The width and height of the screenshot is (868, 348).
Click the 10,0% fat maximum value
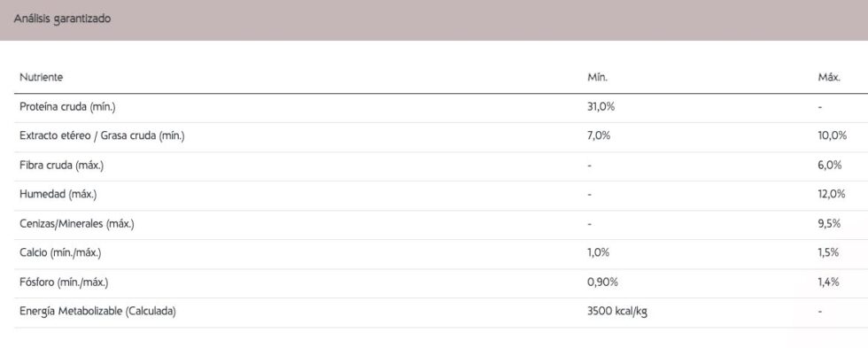tap(832, 136)
